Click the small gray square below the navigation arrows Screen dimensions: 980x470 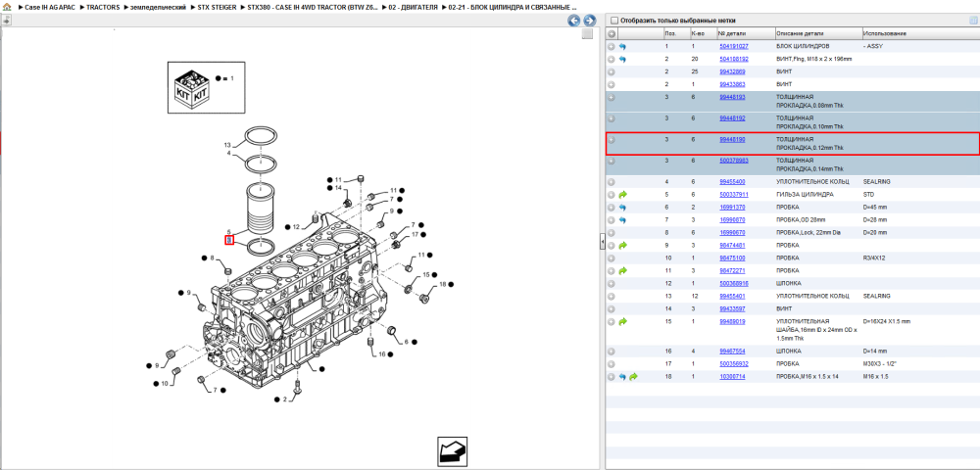587,34
